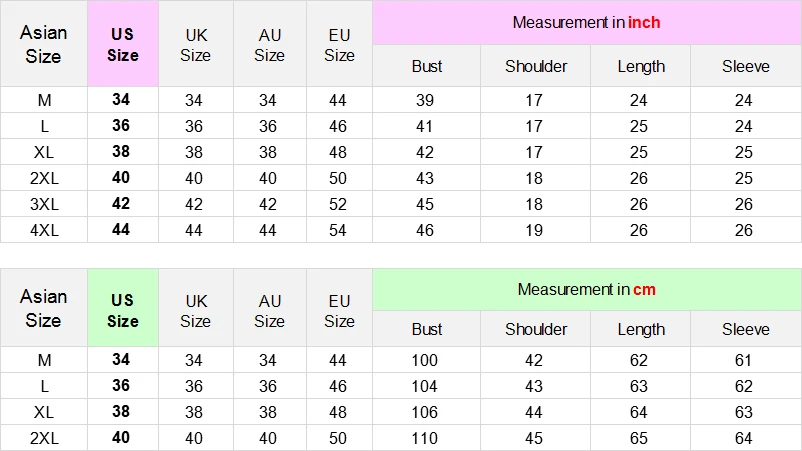The width and height of the screenshot is (802, 451).
Task: Click the Length column header in cm table
Action: click(641, 329)
